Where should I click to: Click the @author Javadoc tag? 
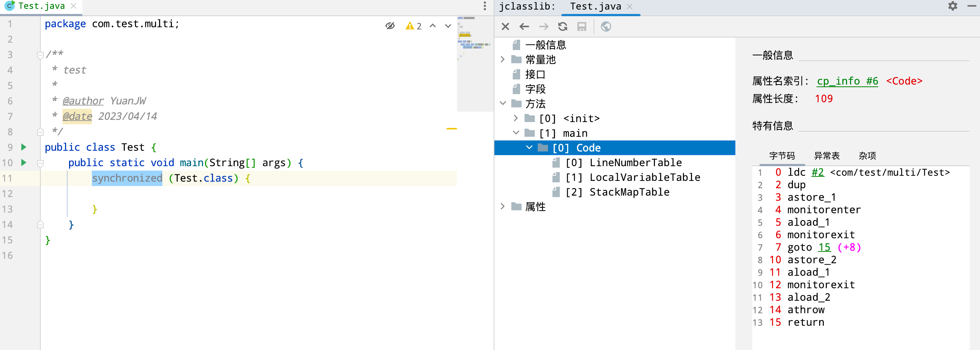click(83, 100)
